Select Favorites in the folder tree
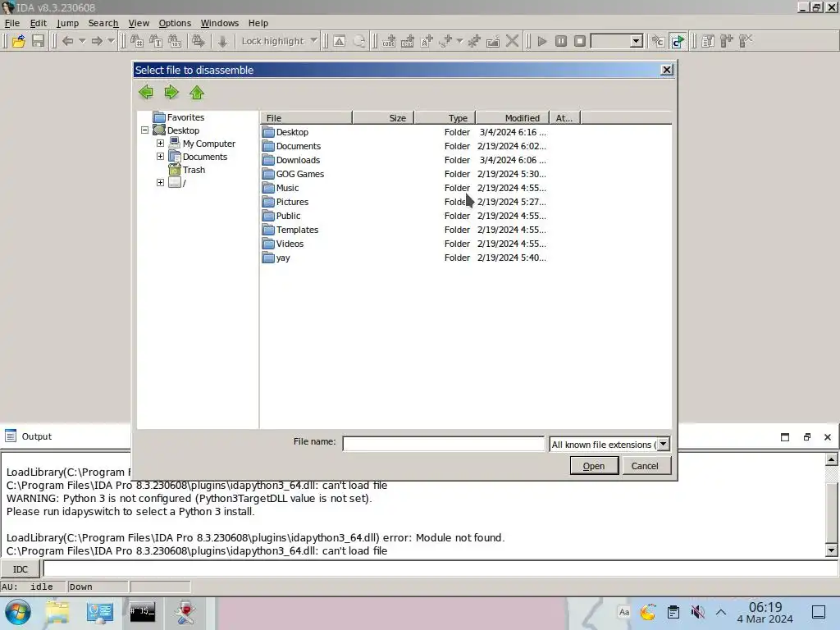The width and height of the screenshot is (840, 630). (x=185, y=117)
